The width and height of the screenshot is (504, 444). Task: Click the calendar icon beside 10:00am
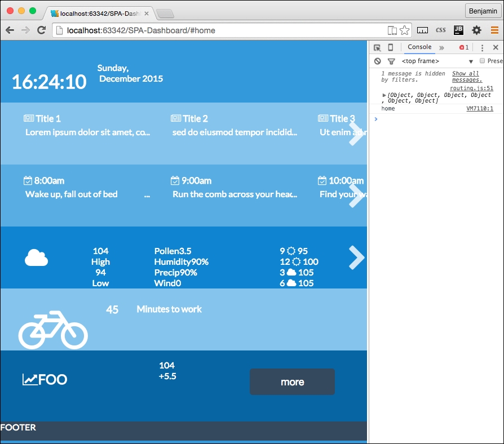[322, 180]
